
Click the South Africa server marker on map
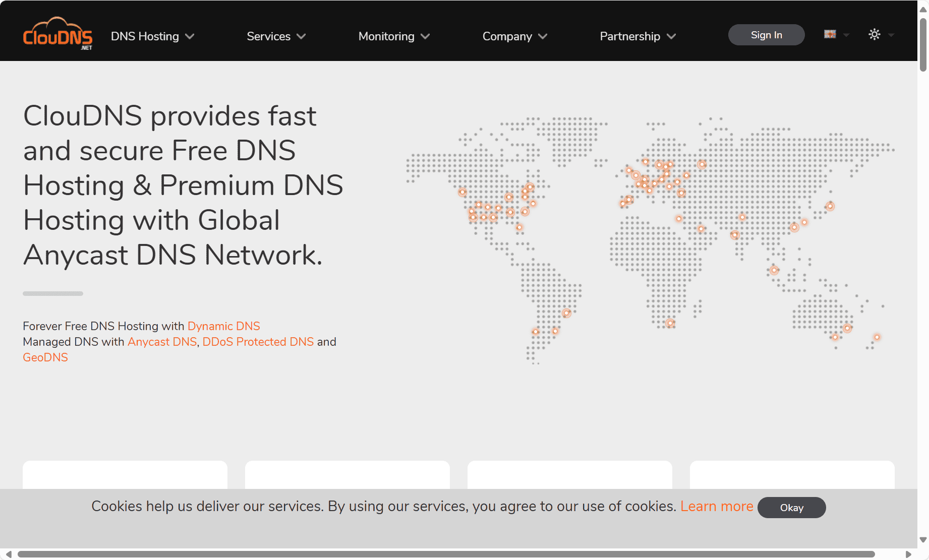point(670,323)
